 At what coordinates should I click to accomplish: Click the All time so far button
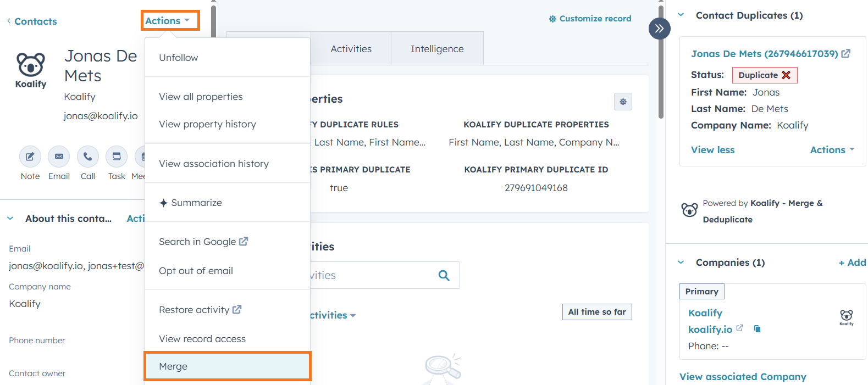coord(596,312)
